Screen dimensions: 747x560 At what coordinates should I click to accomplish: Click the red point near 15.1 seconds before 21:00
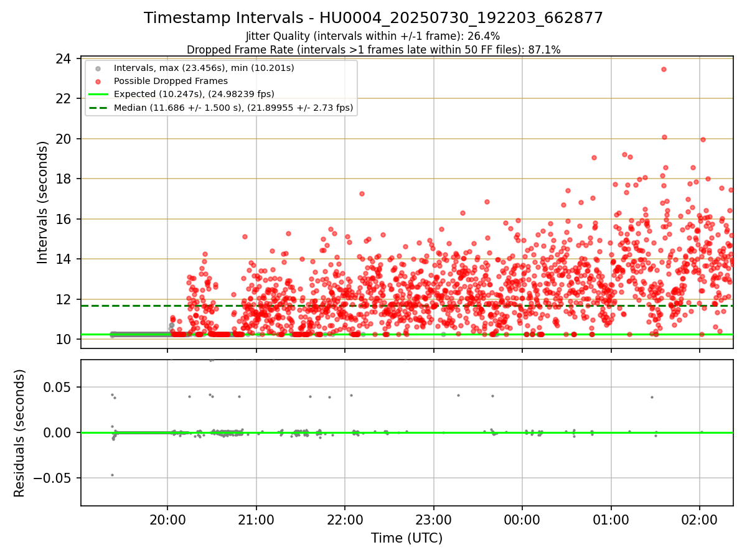tap(245, 236)
